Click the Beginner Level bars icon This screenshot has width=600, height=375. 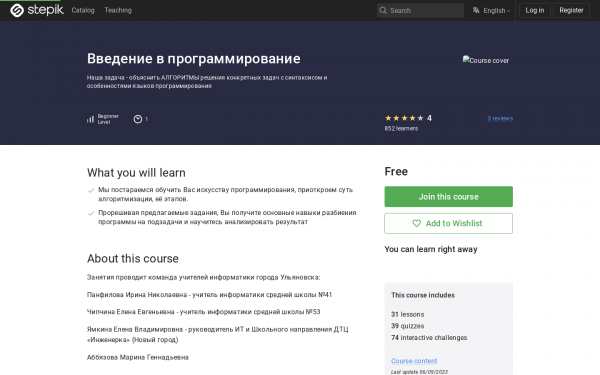90,119
